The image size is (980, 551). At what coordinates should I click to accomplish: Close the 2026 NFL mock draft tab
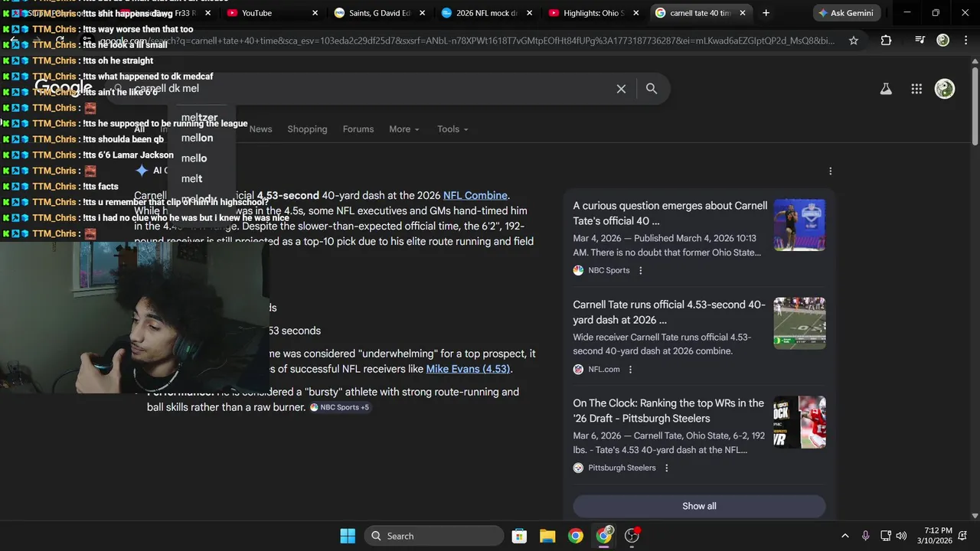(530, 13)
